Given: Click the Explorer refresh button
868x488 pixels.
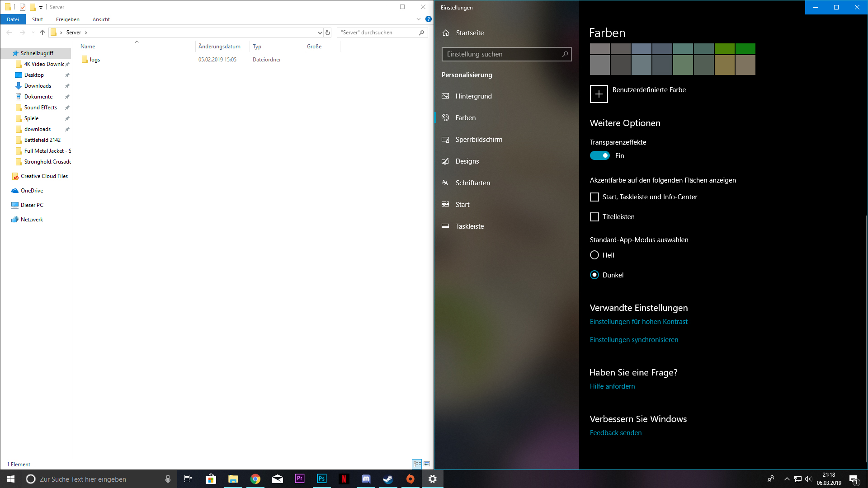Looking at the screenshot, I should click(x=328, y=33).
